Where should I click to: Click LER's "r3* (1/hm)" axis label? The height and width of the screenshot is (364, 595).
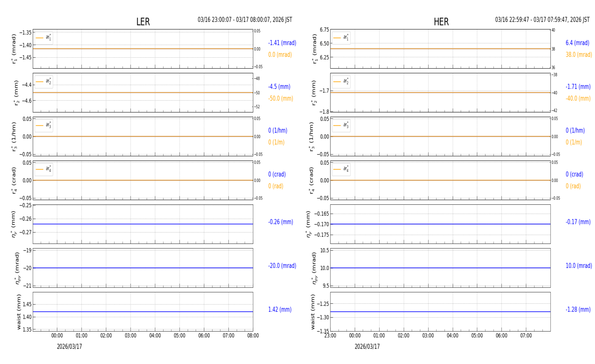14,136
